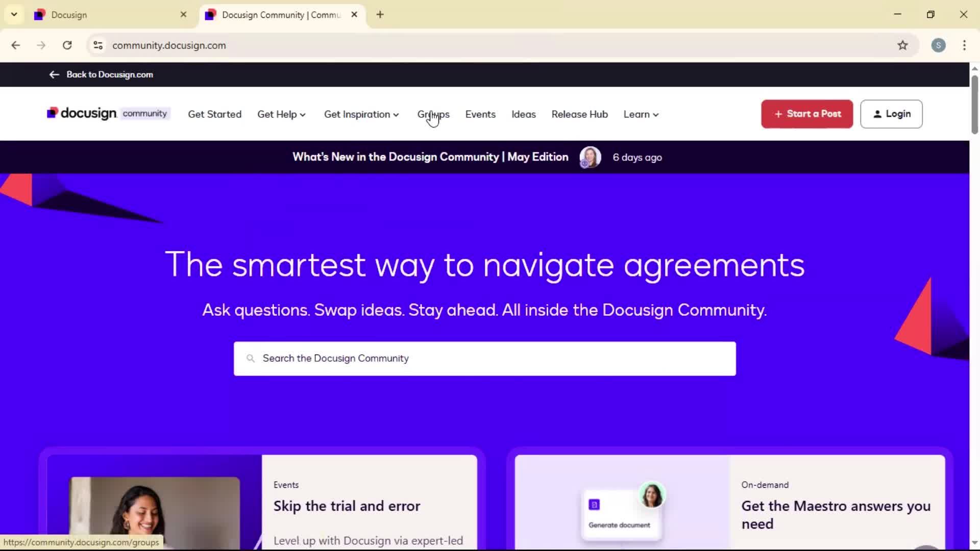The width and height of the screenshot is (980, 551).
Task: Click the 6 days ago timestamp
Action: (638, 158)
